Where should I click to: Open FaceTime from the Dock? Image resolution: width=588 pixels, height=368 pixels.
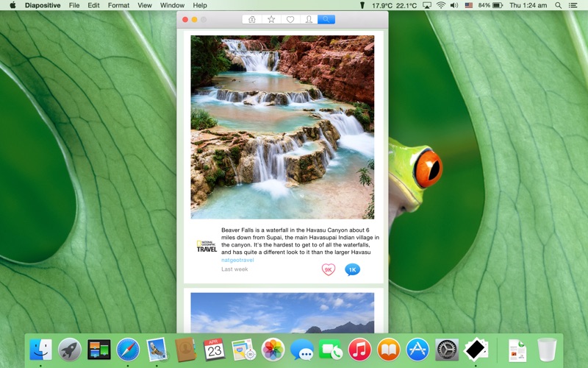(330, 350)
